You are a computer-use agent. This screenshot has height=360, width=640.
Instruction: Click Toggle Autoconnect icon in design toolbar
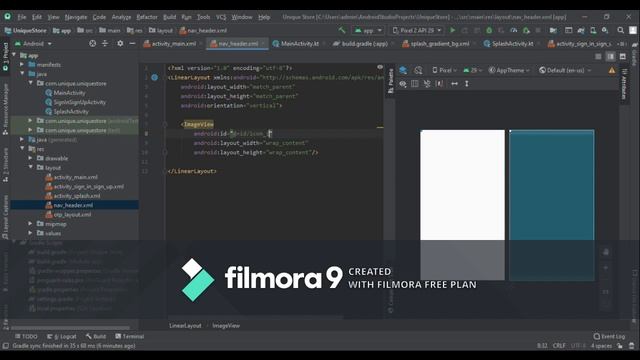[x=415, y=84]
